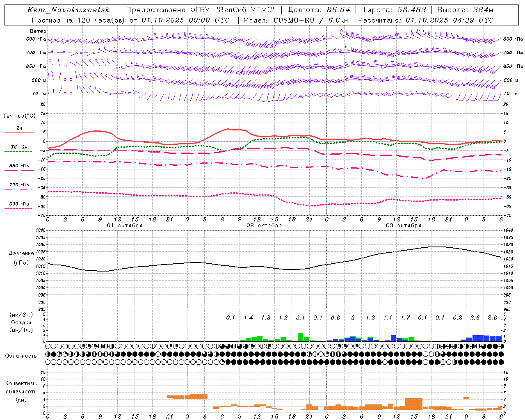Click the 'Тем-ра(°C)' temperature panel label
525x420 pixels.
pyautogui.click(x=19, y=116)
